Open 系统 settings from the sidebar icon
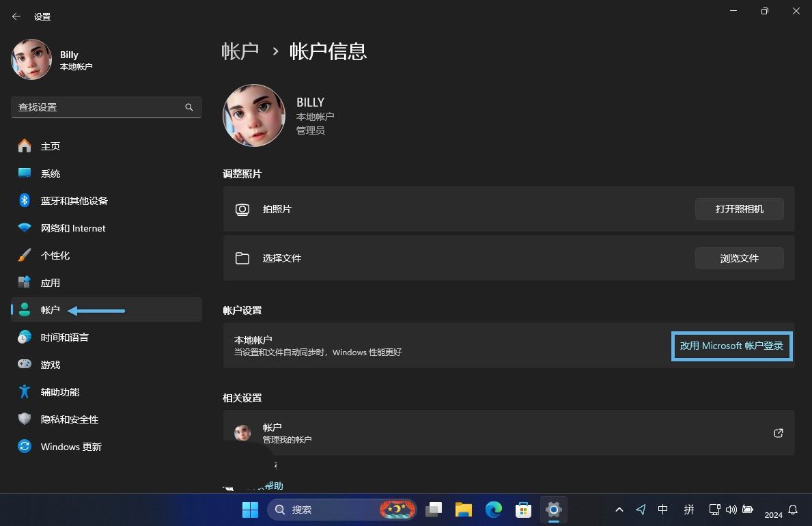The width and height of the screenshot is (812, 526). pyautogui.click(x=25, y=173)
